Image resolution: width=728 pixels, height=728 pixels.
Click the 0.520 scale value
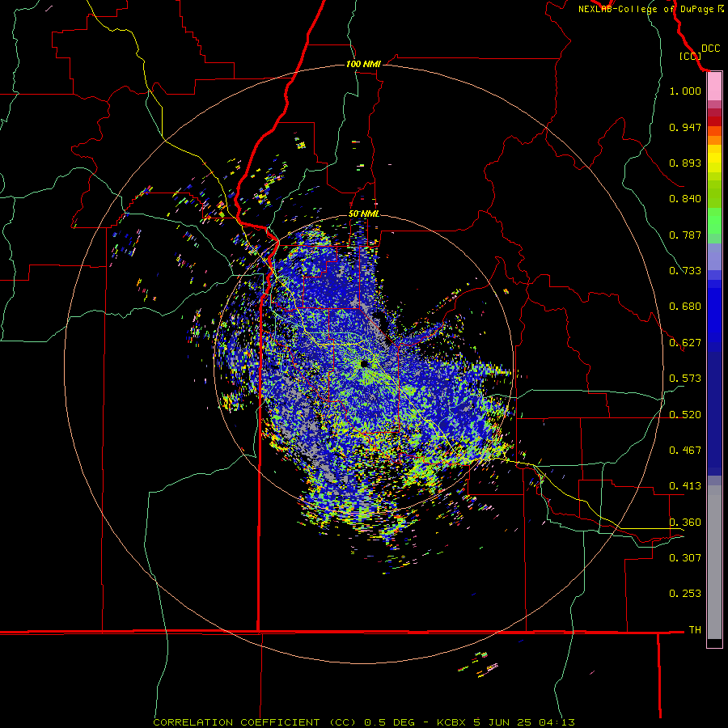coord(685,415)
